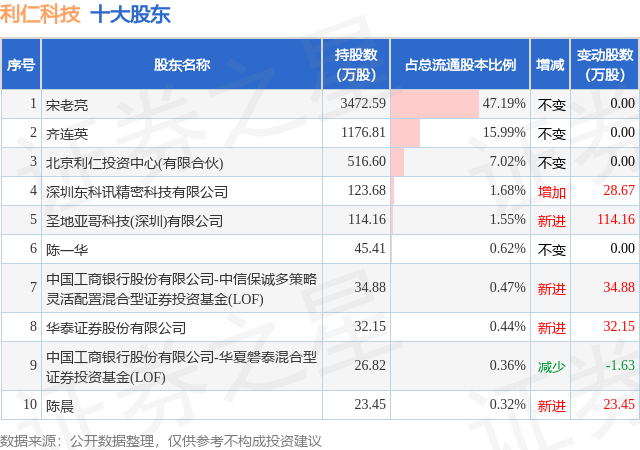Select shareholder 陈一华 in row 6

click(66, 249)
